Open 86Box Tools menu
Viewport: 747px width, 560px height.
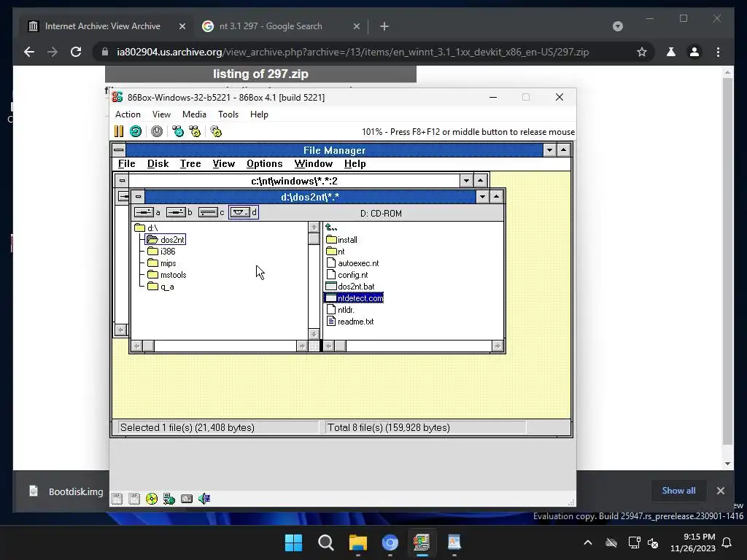(228, 114)
